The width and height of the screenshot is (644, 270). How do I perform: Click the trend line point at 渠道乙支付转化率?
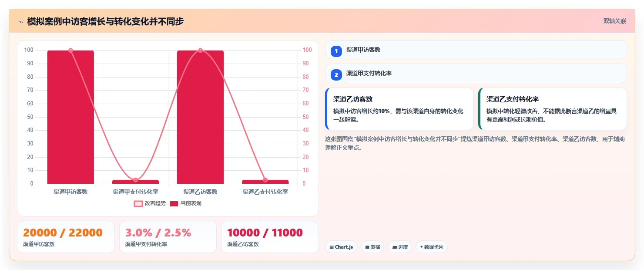click(x=265, y=180)
